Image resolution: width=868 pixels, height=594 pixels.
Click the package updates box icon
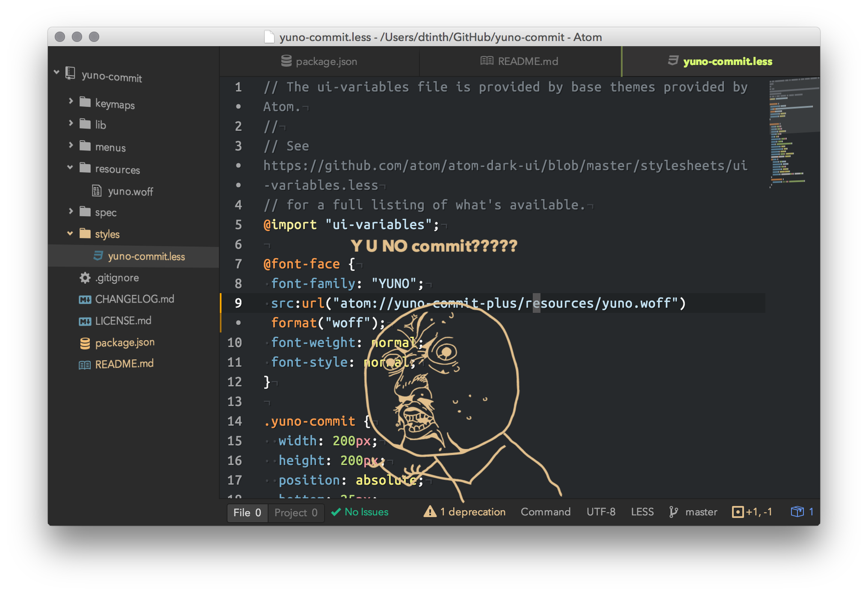(797, 512)
